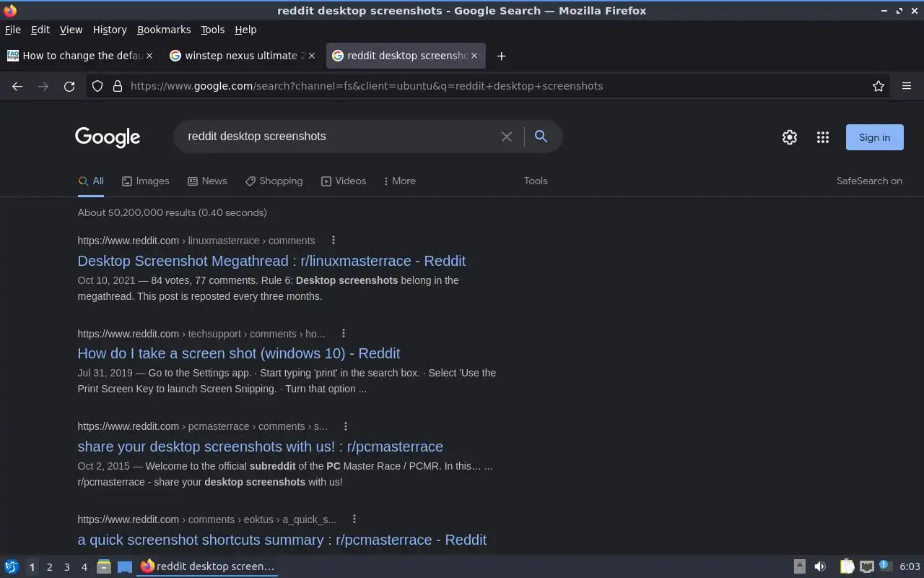This screenshot has height=578, width=924.
Task: Reload the current page
Action: [69, 86]
